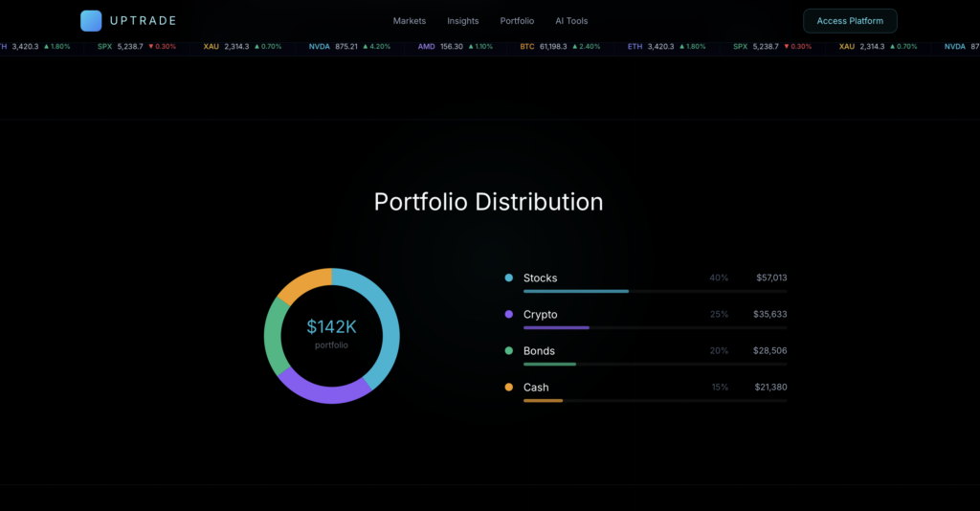Click the up arrow beside AMD 1.10%
Screen dimensions: 980x511
tap(471, 46)
